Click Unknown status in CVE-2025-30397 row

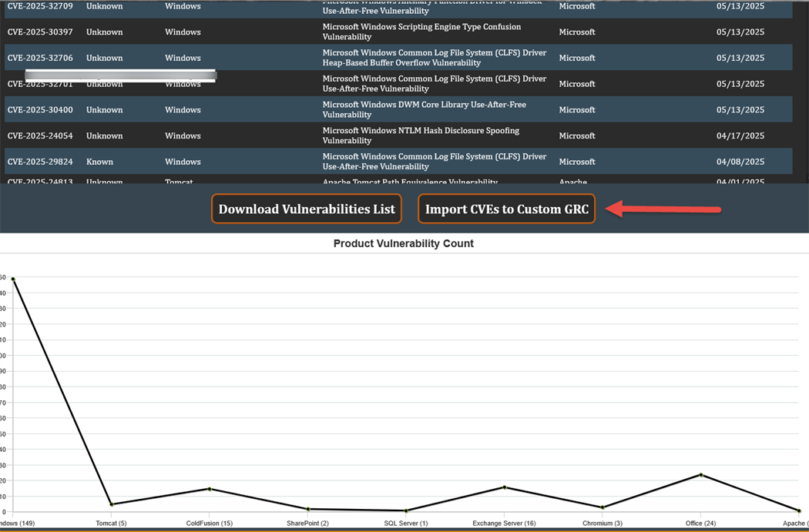pyautogui.click(x=104, y=32)
